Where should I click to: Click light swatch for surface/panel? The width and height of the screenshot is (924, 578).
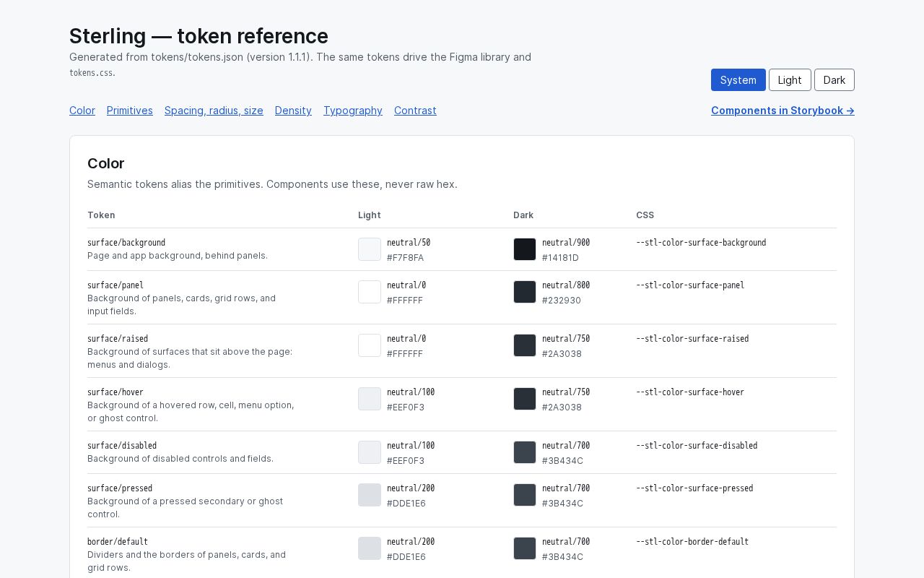coord(370,292)
